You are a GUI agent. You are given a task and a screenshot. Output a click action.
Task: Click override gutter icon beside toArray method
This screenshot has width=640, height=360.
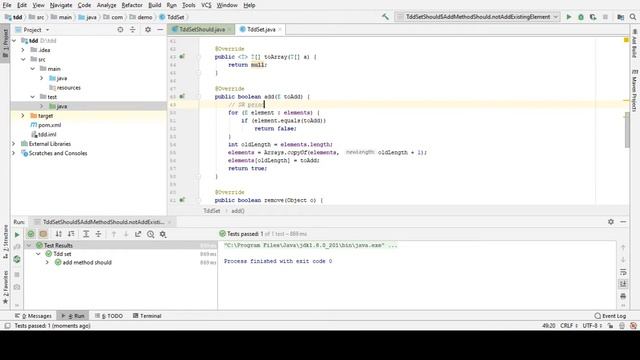click(x=182, y=56)
